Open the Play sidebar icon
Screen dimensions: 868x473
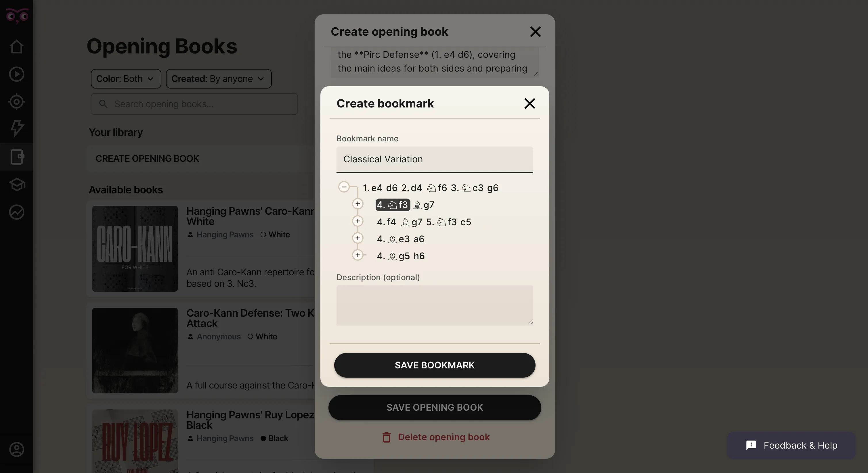pyautogui.click(x=16, y=74)
